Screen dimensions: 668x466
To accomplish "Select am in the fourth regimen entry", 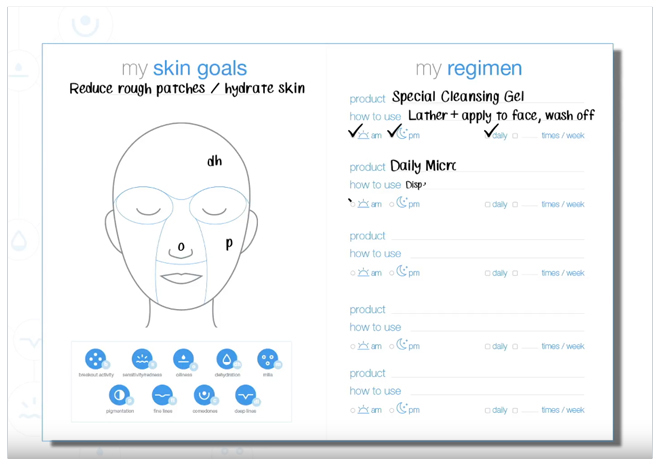I will 353,346.
